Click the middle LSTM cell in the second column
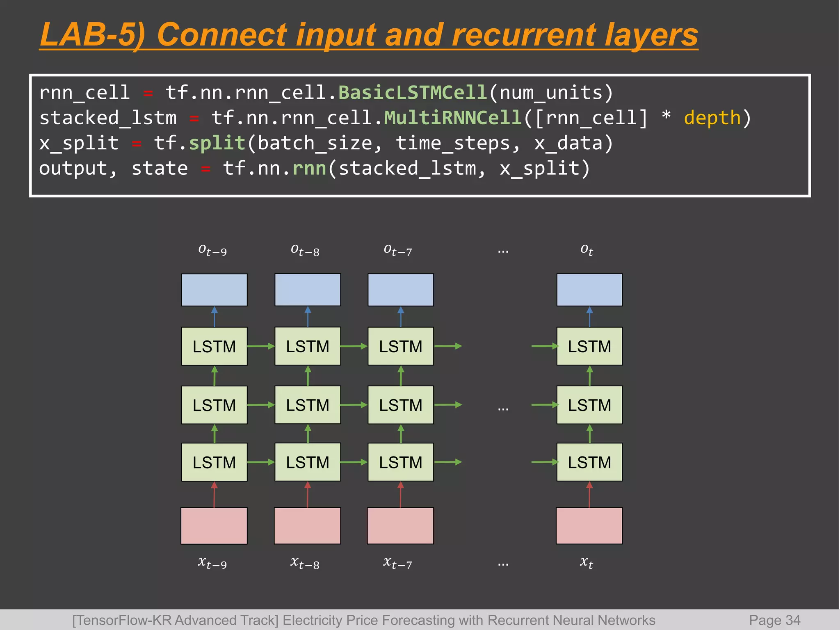Viewport: 840px width, 630px height. 307,405
